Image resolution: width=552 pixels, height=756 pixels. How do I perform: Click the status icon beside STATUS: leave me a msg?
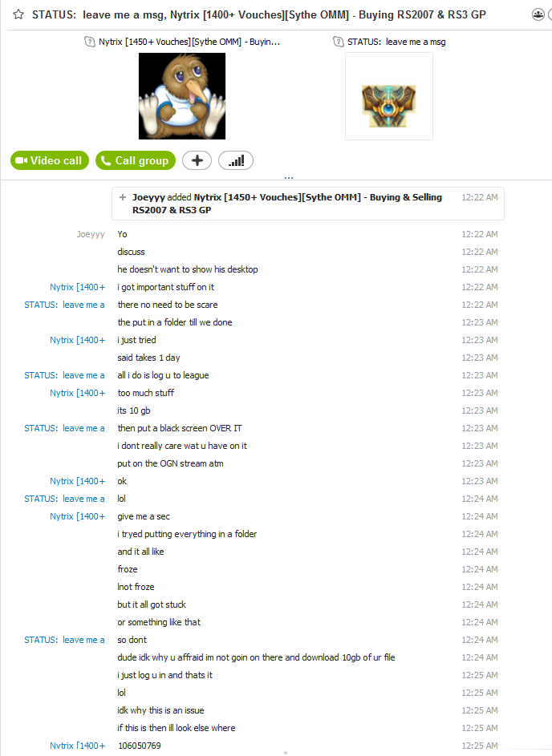click(339, 42)
